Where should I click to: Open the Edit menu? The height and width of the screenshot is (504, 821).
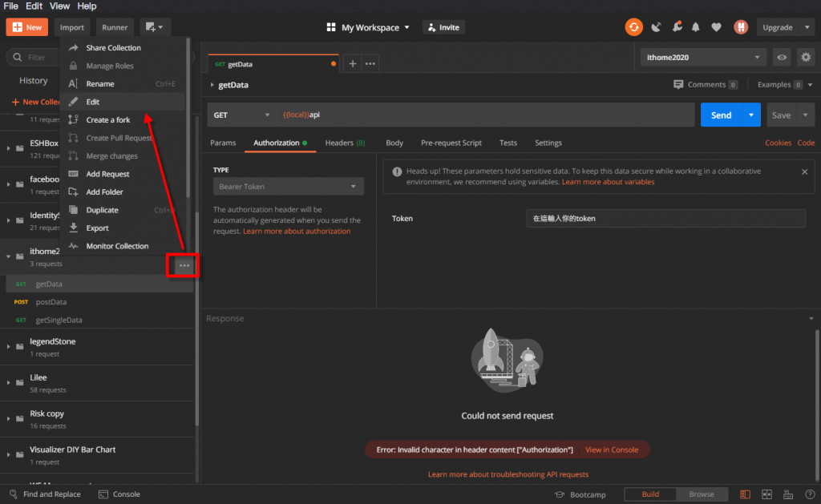34,6
